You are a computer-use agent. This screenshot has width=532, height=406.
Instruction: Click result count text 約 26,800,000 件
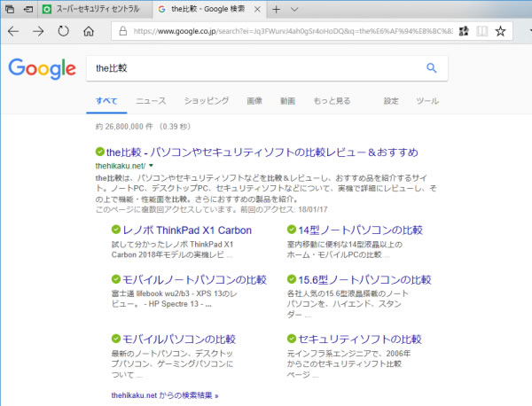coord(124,127)
